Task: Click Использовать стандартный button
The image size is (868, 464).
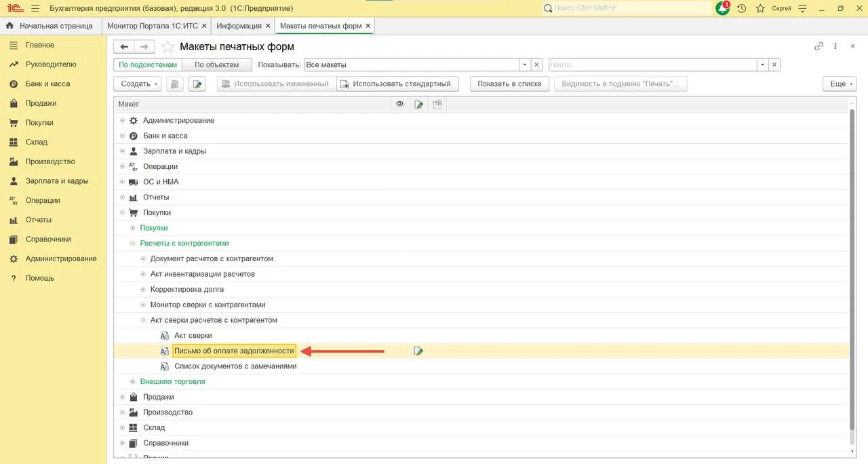Action: [397, 84]
